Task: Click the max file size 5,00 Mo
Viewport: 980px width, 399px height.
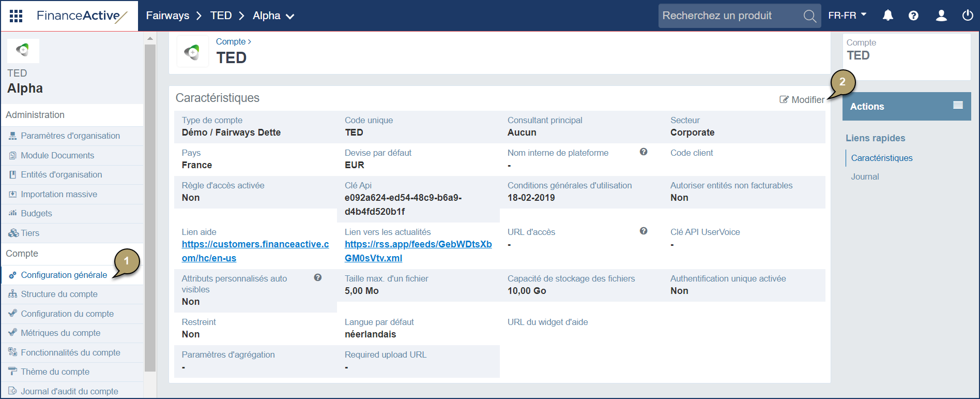Action: click(361, 291)
